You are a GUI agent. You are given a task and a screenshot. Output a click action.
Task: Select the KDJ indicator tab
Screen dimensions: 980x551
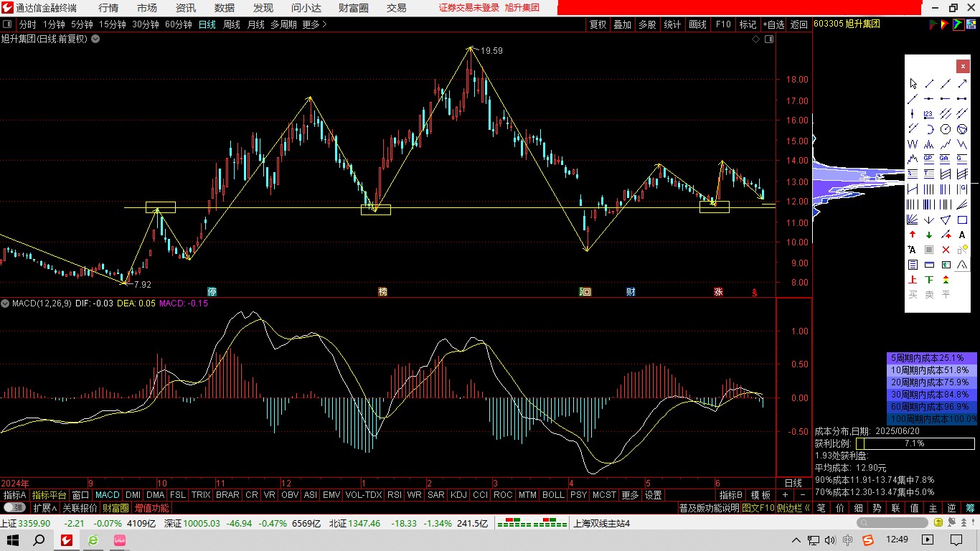(458, 495)
